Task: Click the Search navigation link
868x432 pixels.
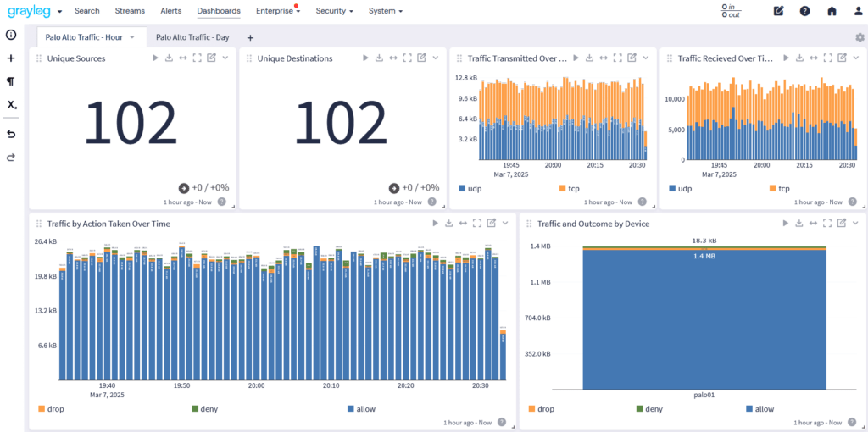Action: coord(86,11)
